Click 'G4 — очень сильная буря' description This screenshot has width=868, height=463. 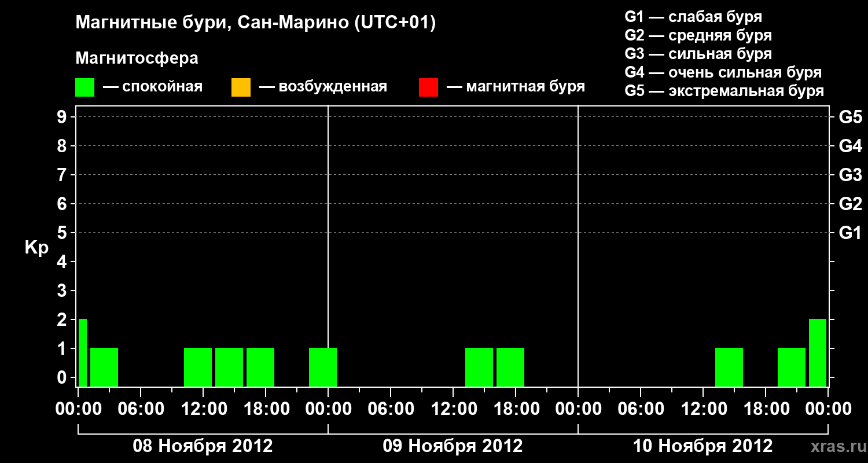point(723,72)
